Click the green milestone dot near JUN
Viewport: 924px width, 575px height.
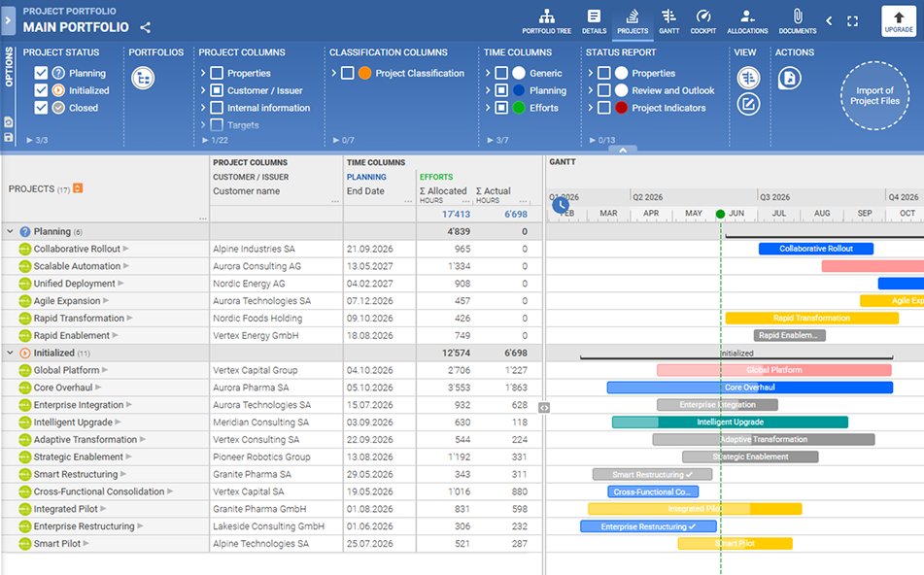coord(720,214)
